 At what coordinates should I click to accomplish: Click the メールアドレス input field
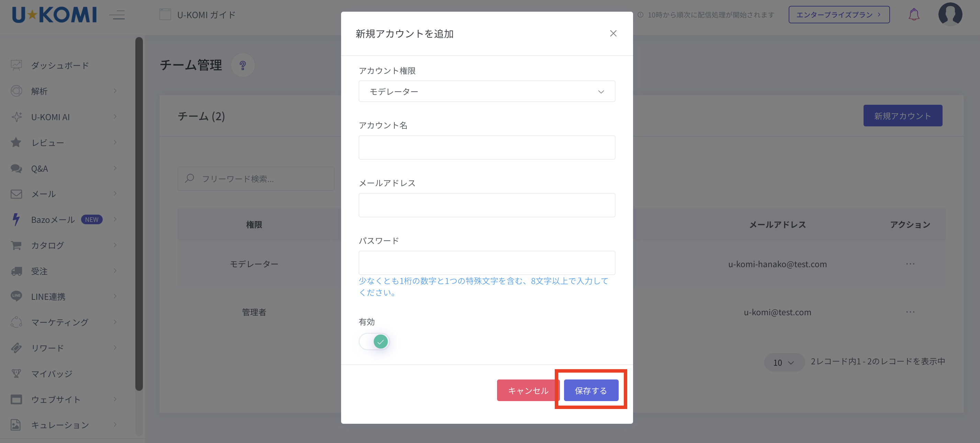coord(487,205)
